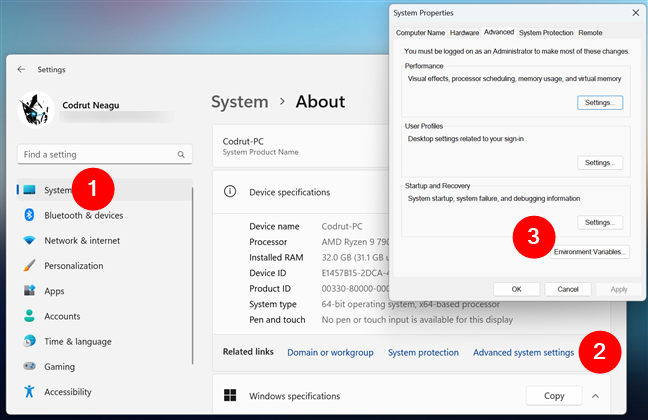This screenshot has height=420, width=648.
Task: Open Performance Settings button
Action: [600, 103]
